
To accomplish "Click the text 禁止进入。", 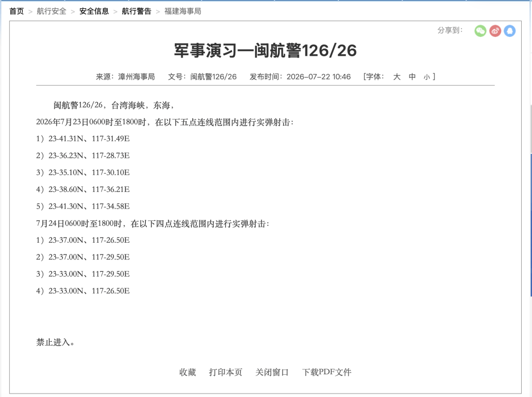I will (55, 342).
